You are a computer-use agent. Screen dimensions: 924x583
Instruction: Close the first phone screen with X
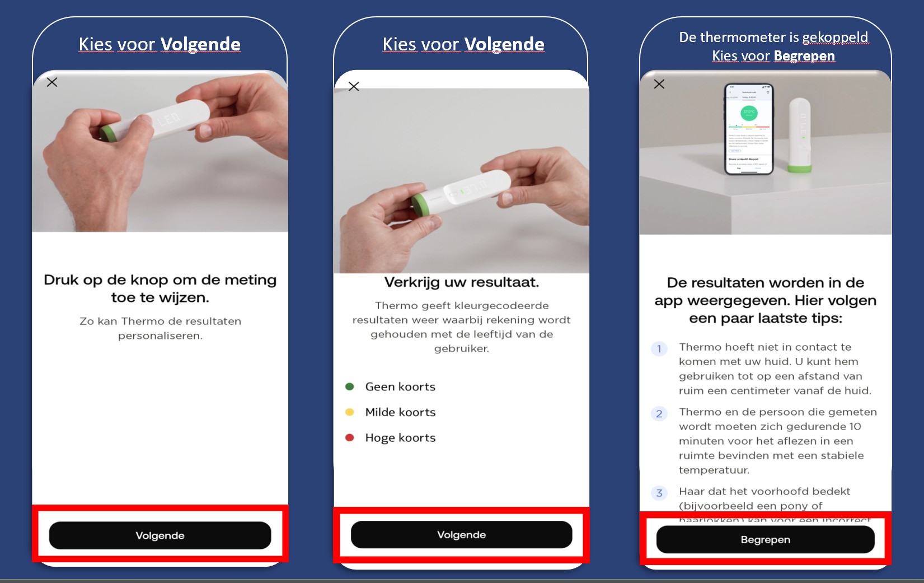52,82
